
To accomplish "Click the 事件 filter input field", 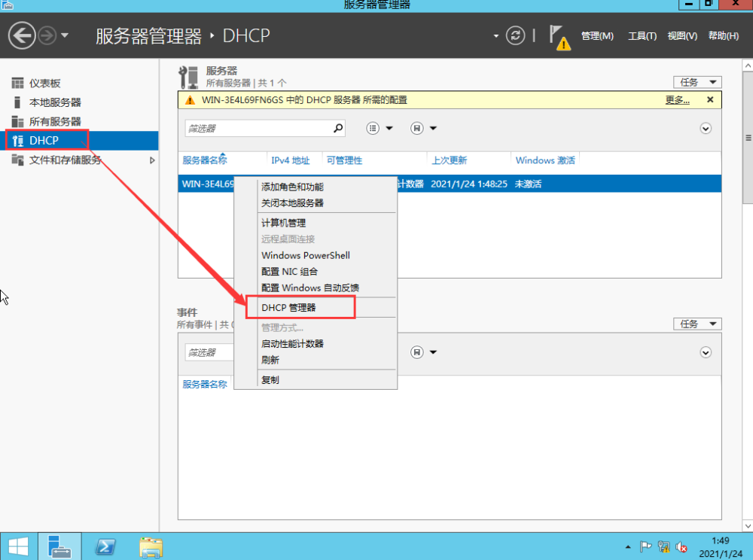I will [210, 352].
